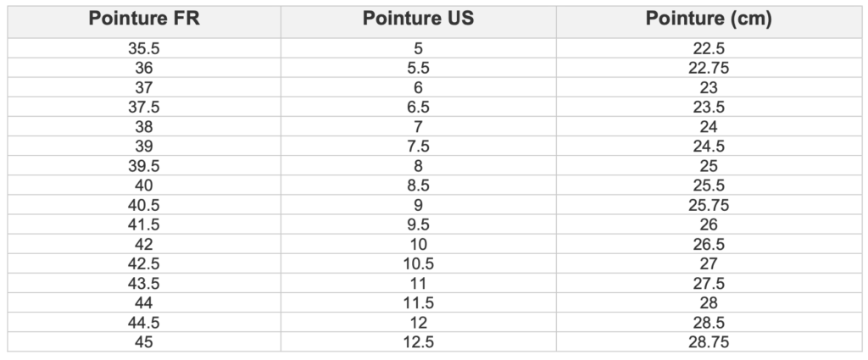The width and height of the screenshot is (868, 360).
Task: Select the FR size 45 cell
Action: click(x=144, y=342)
